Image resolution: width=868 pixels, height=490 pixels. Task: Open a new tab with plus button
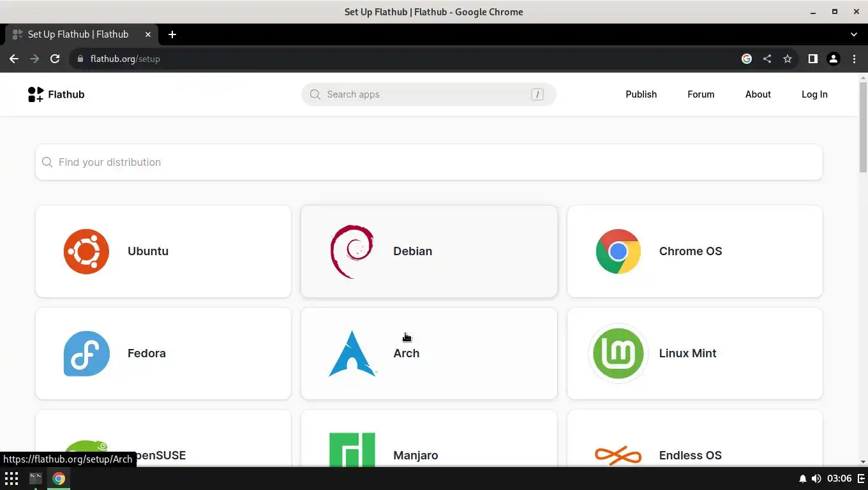tap(172, 34)
